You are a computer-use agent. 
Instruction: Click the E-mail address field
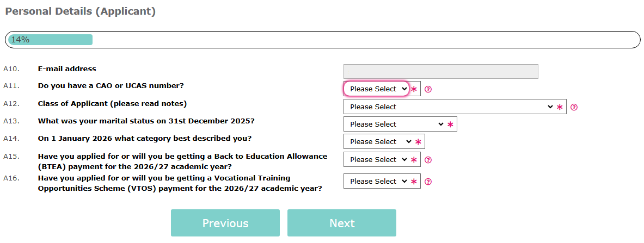(x=440, y=72)
